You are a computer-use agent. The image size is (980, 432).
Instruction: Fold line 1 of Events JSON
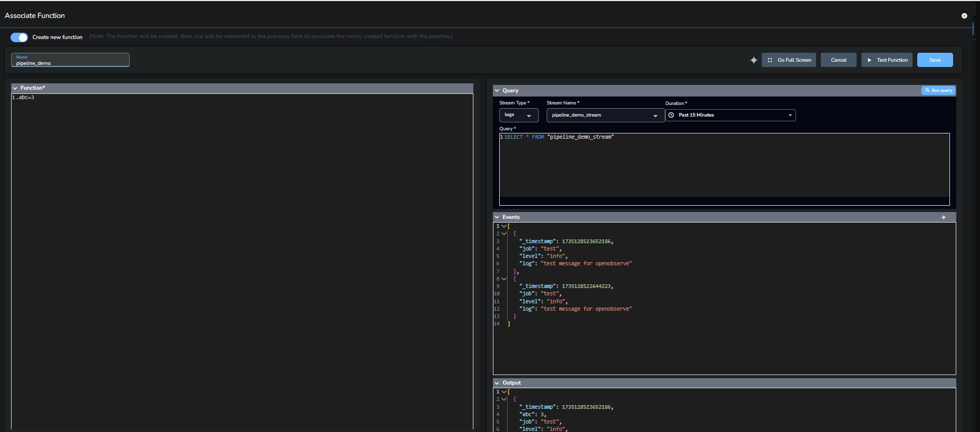504,226
